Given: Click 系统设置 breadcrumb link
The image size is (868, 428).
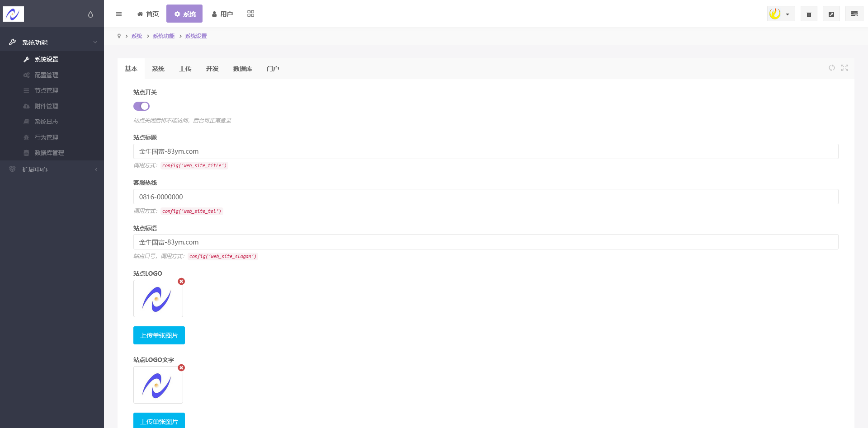Looking at the screenshot, I should 196,36.
